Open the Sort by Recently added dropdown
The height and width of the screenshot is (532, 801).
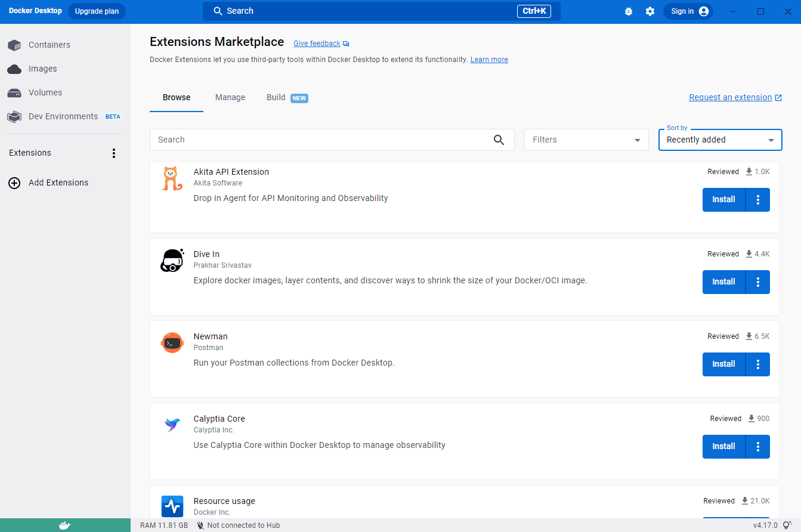pos(720,140)
